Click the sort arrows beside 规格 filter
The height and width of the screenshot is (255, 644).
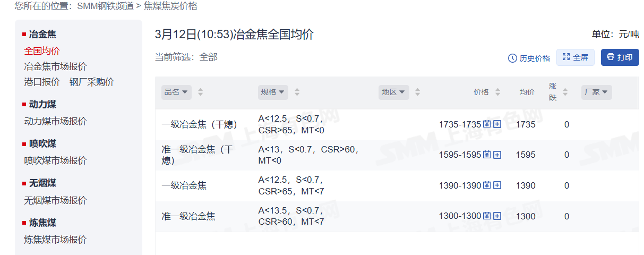[x=297, y=92]
